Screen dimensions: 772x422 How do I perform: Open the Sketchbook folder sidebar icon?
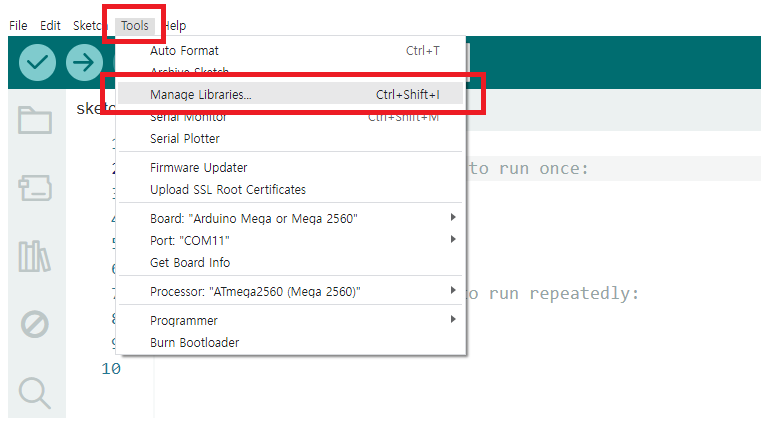point(35,120)
